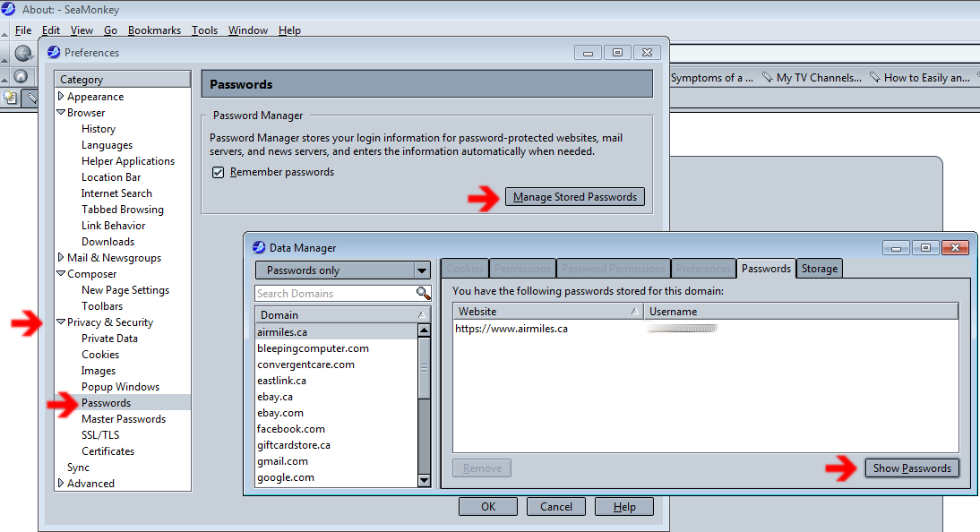Click the bookmark icon beside How to Easily an...

click(874, 78)
